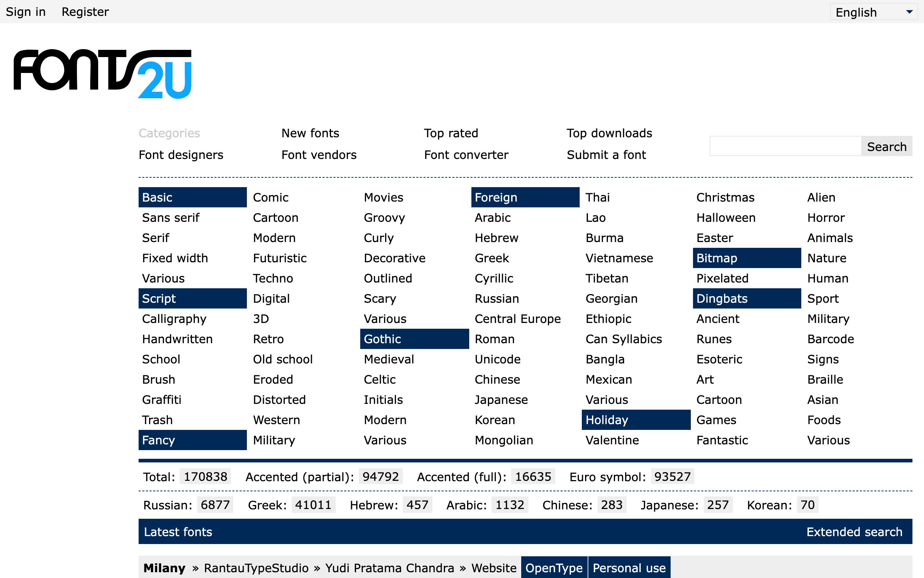Image resolution: width=924 pixels, height=578 pixels.
Task: Select Font designers in the navigation
Action: tap(181, 155)
